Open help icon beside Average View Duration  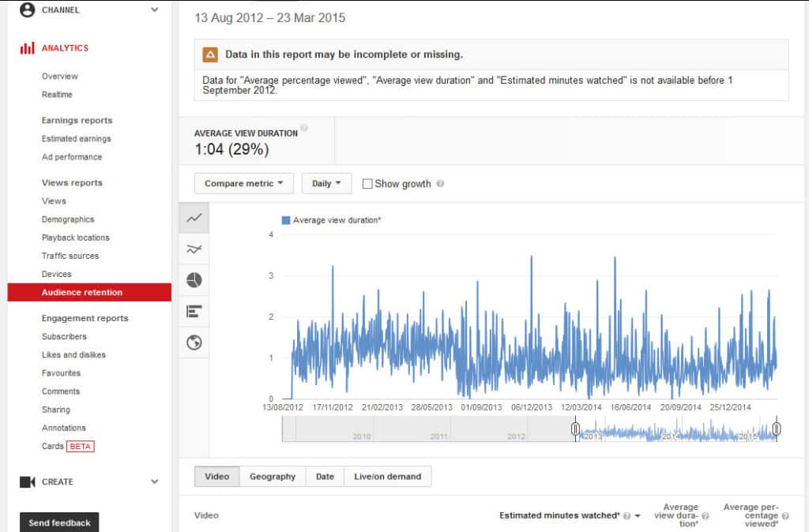[304, 128]
